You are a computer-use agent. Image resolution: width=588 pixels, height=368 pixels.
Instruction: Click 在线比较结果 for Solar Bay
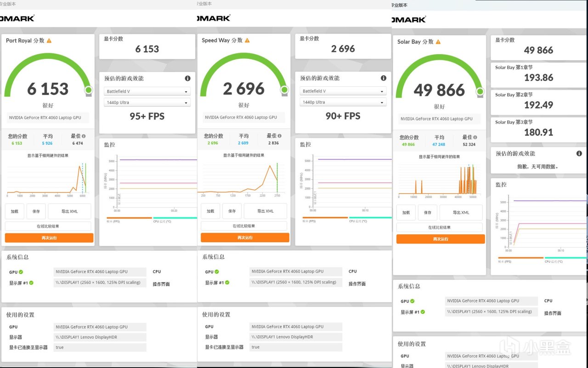pyautogui.click(x=439, y=227)
